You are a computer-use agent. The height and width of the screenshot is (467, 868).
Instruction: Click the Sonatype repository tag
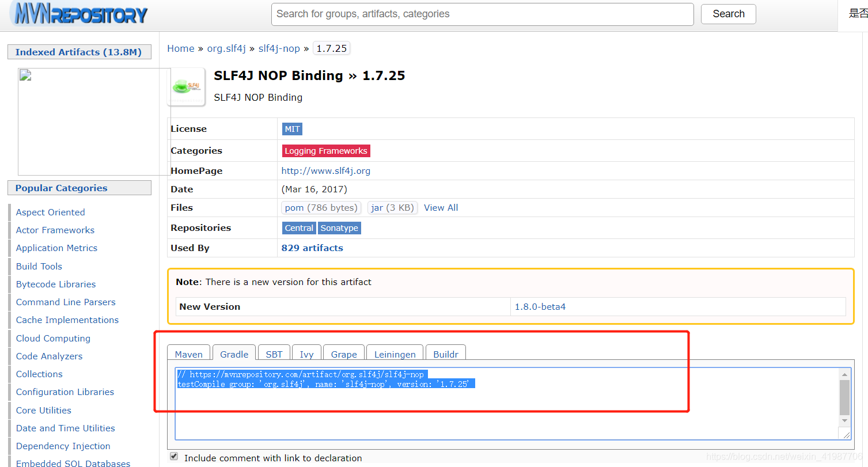tap(339, 228)
